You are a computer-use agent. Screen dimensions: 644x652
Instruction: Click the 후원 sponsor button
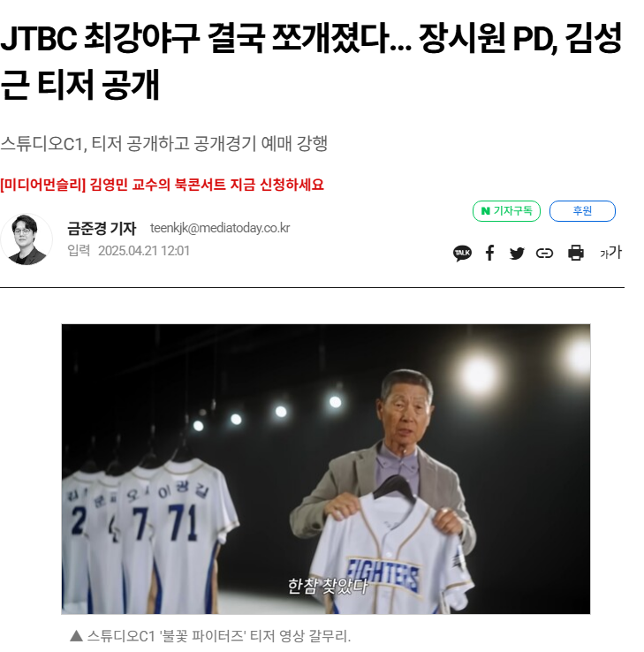[582, 211]
